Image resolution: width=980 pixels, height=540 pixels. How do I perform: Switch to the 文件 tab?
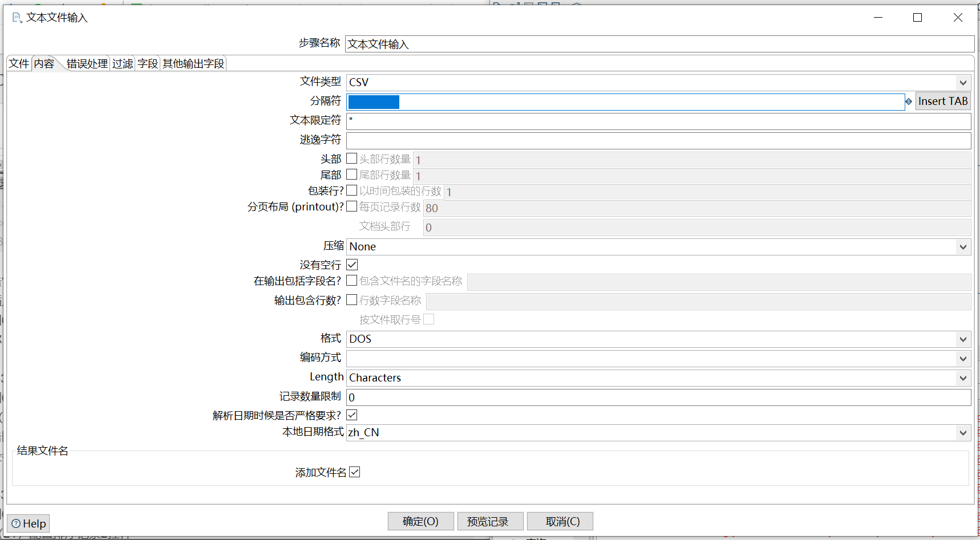pyautogui.click(x=19, y=63)
